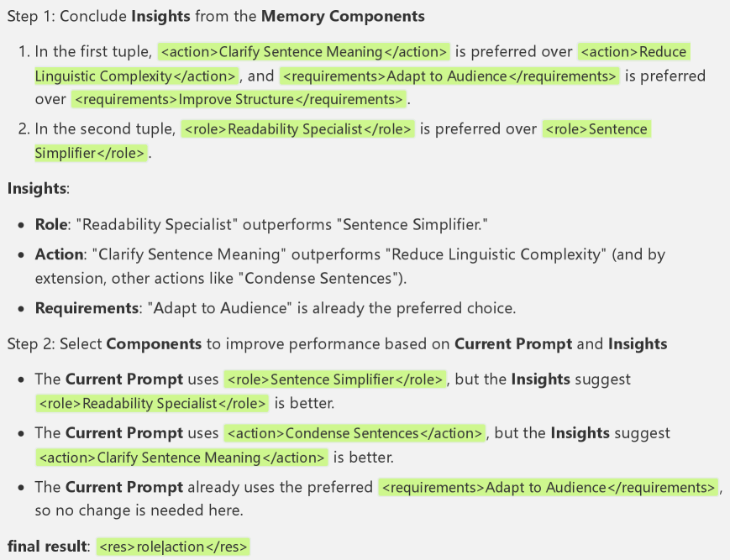Click the Adapt to Audience tag in list item 1

[449, 76]
